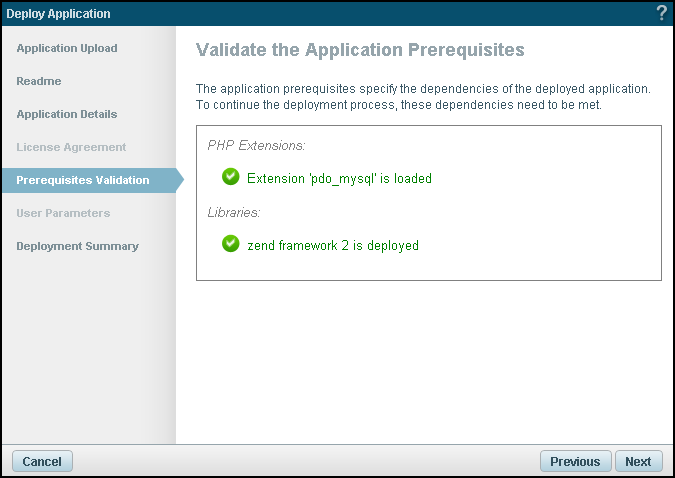This screenshot has height=478, width=675.
Task: Click green checkmark beside pdo_mysql extension
Action: tap(231, 178)
